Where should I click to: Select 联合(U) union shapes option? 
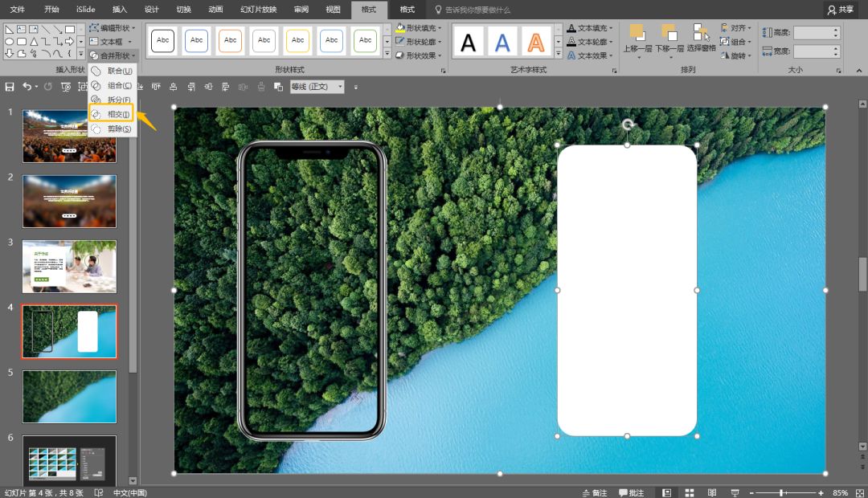pos(113,71)
